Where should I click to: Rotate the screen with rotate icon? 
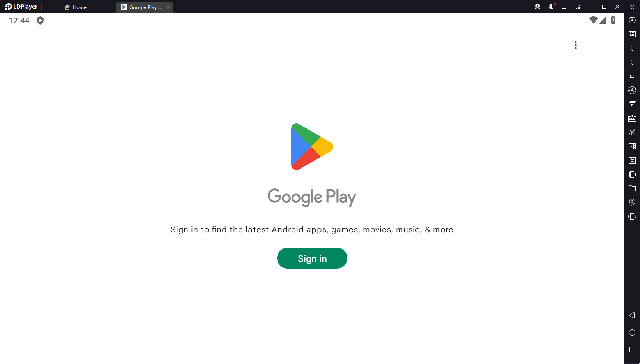click(632, 216)
